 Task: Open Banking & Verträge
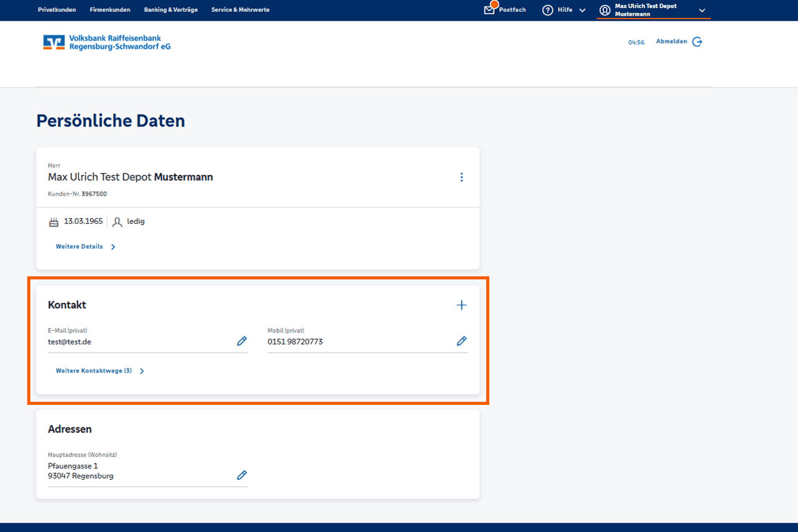click(x=170, y=10)
